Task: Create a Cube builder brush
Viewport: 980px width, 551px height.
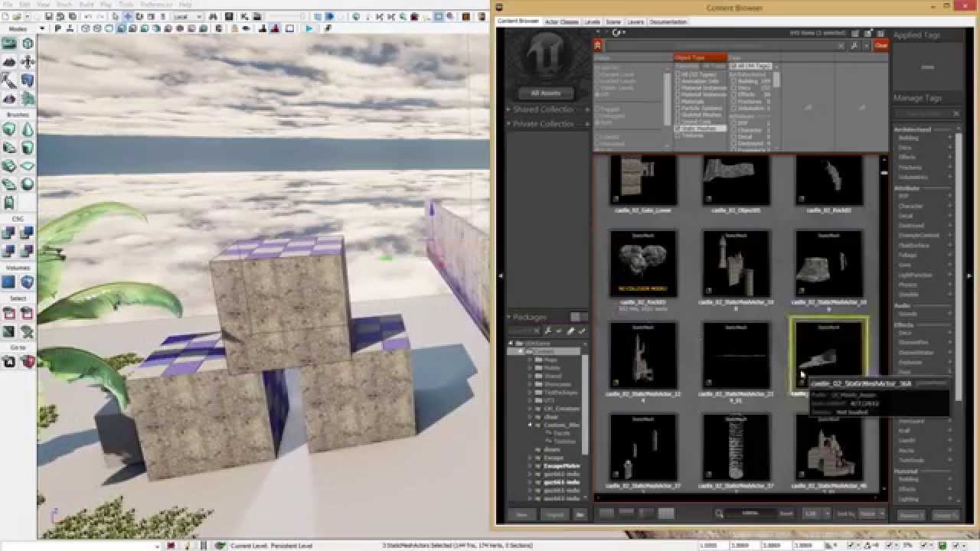Action: coord(9,129)
